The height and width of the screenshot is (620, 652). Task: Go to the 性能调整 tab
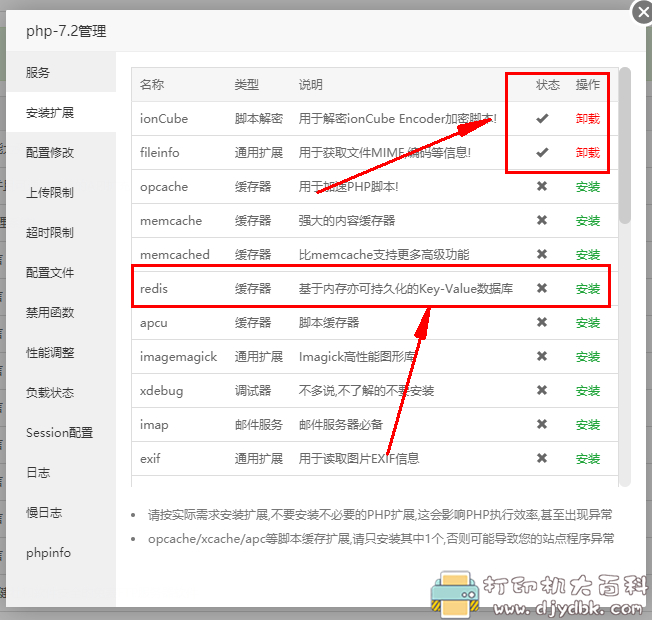tap(61, 352)
